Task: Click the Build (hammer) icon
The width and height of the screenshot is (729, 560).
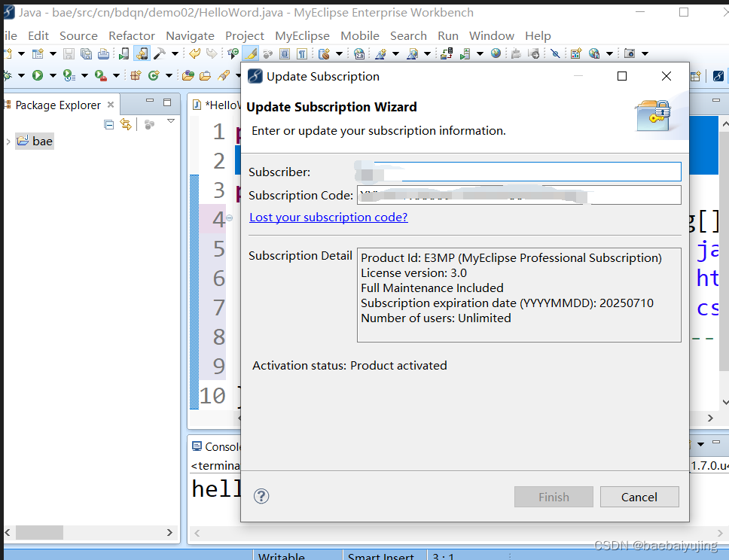Action: point(157,53)
